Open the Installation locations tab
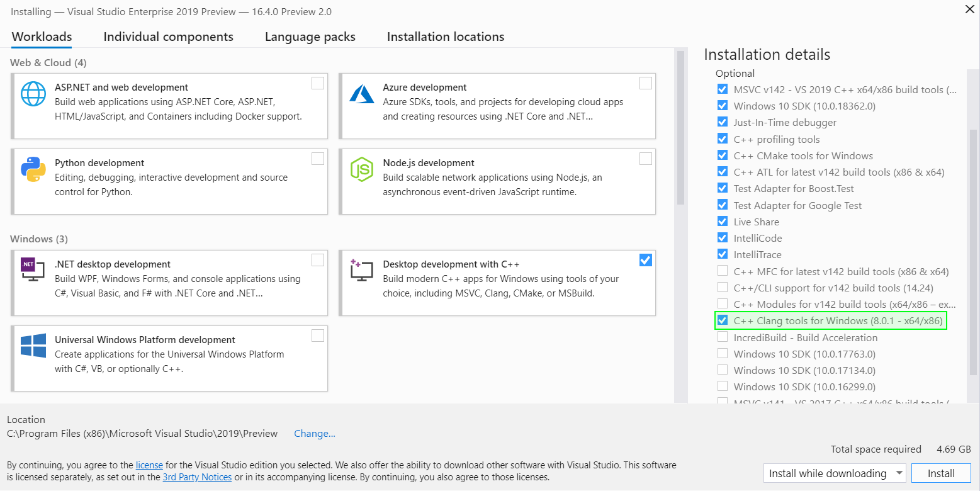980x491 pixels. click(x=446, y=37)
